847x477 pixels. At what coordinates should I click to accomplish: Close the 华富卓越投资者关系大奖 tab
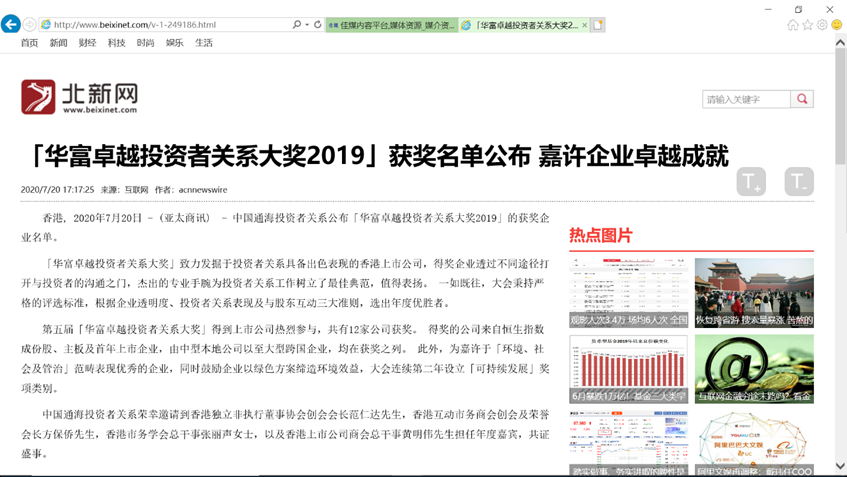coord(584,25)
